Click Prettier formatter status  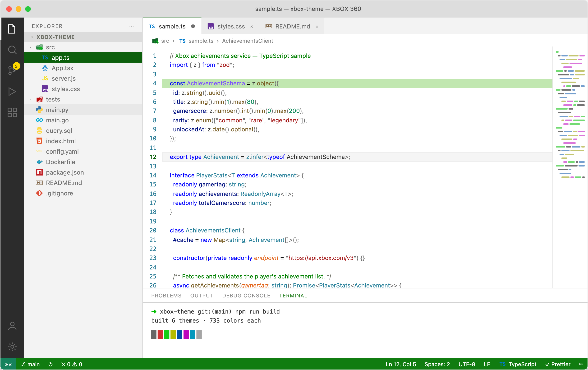pyautogui.click(x=558, y=364)
